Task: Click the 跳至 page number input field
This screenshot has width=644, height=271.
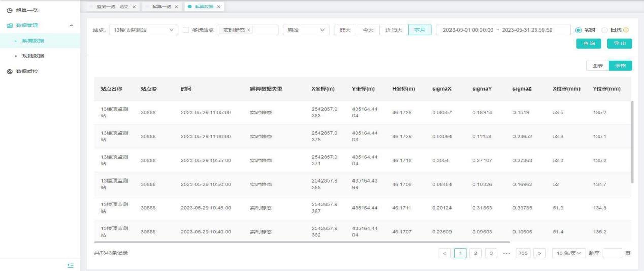Action: click(612, 253)
